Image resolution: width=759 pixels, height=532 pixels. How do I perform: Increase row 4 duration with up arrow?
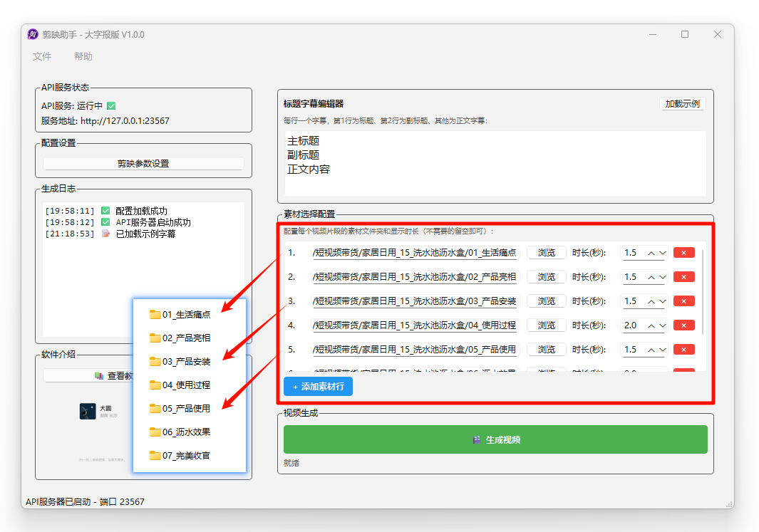pyautogui.click(x=651, y=325)
